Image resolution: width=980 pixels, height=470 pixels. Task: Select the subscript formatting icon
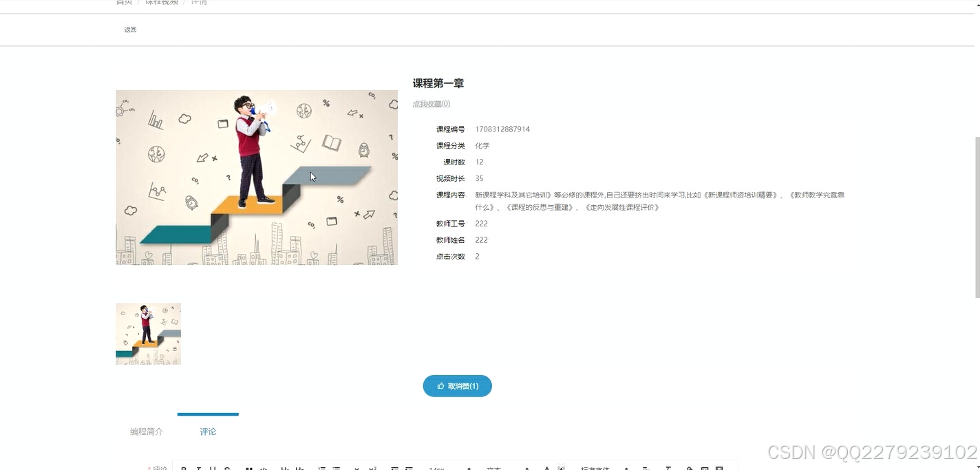(356, 467)
